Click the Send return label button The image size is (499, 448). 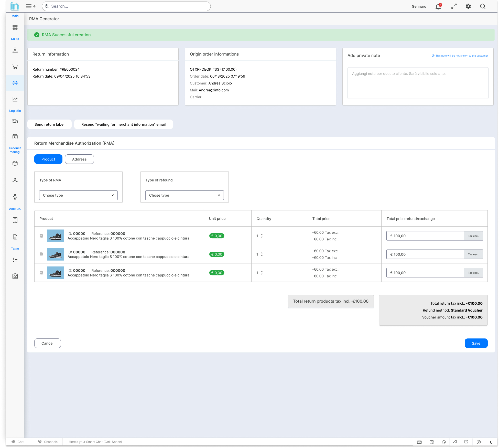click(49, 124)
